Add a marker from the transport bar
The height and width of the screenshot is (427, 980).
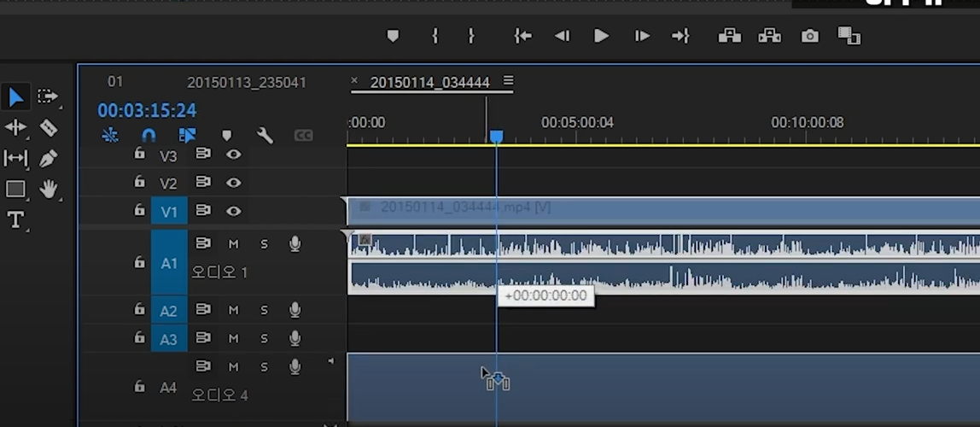click(x=393, y=36)
